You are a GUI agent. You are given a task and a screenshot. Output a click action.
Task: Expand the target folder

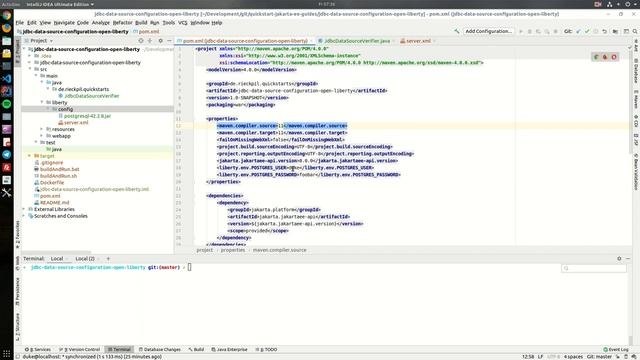tap(30, 156)
